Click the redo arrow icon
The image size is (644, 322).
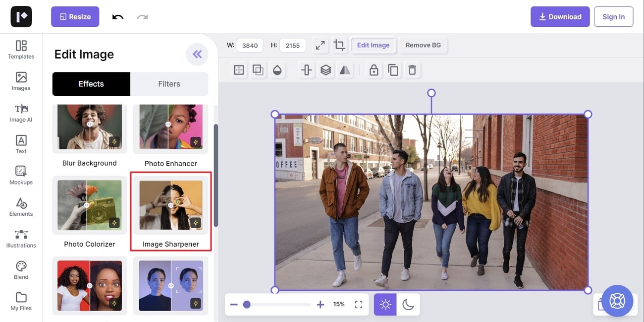(143, 17)
